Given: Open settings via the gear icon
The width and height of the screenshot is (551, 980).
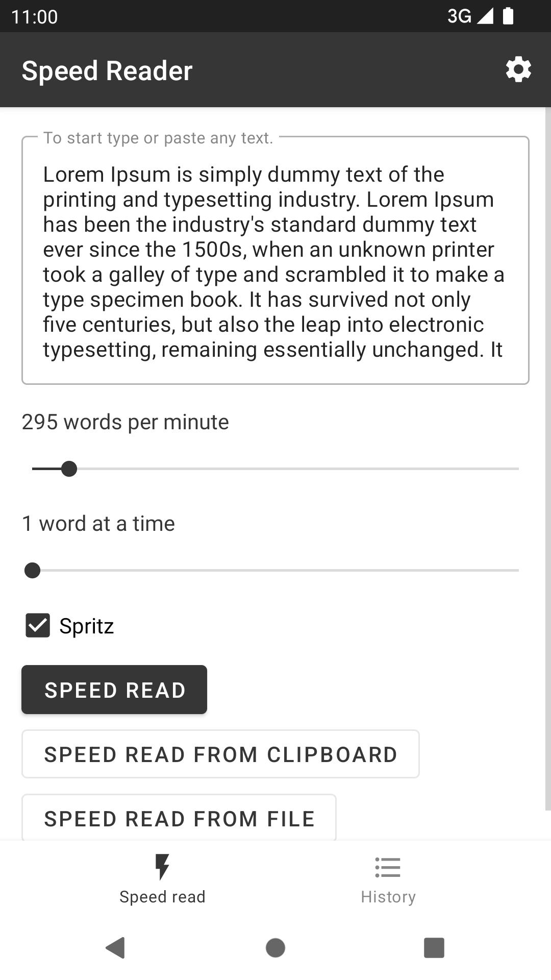Looking at the screenshot, I should (518, 70).
